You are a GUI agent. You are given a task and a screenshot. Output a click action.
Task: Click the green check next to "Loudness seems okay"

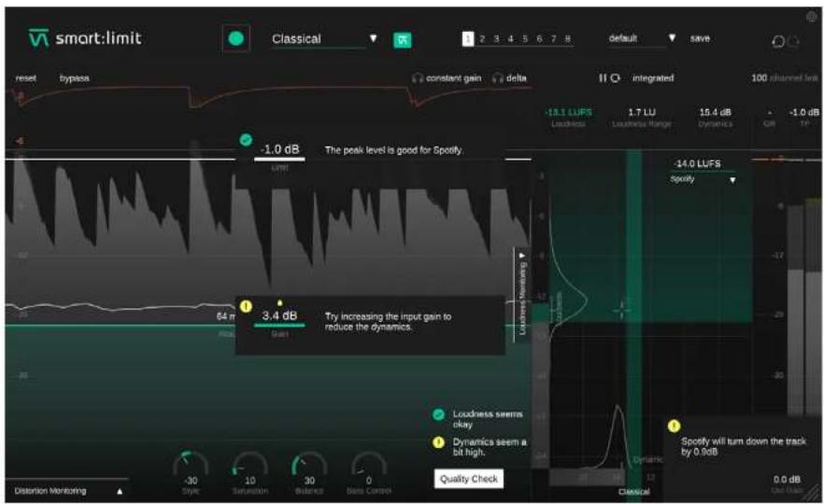coord(438,414)
